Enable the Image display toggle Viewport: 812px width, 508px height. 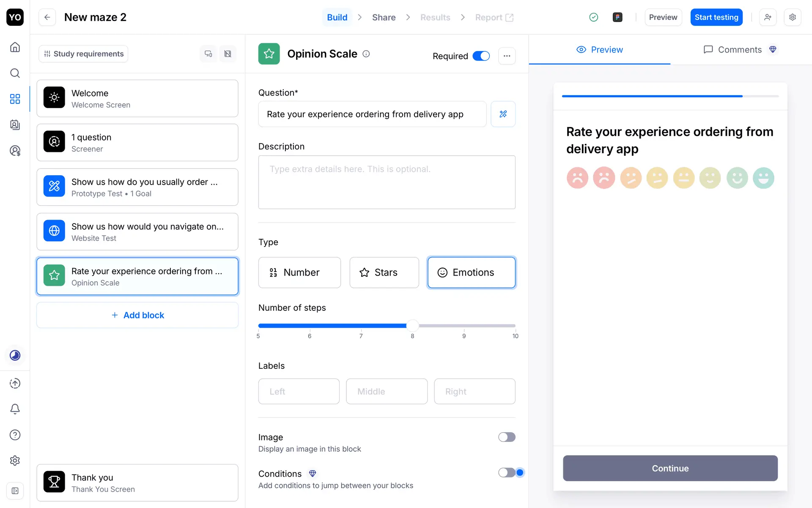[506, 437]
